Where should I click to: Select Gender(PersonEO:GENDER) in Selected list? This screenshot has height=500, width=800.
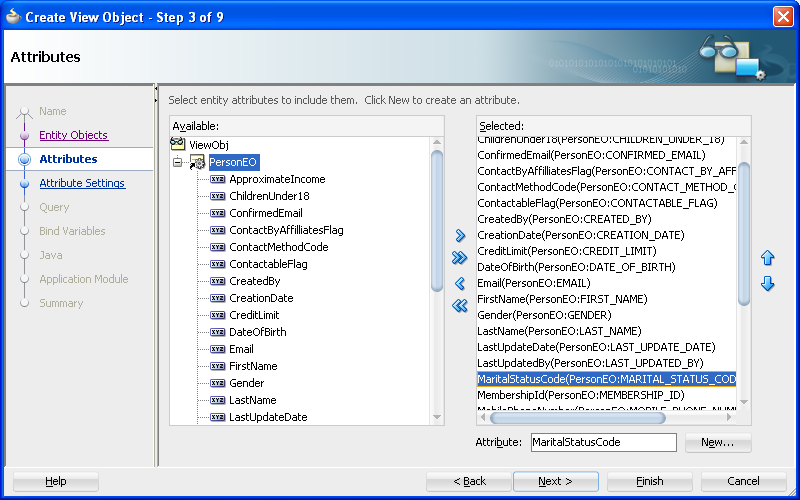[606, 315]
